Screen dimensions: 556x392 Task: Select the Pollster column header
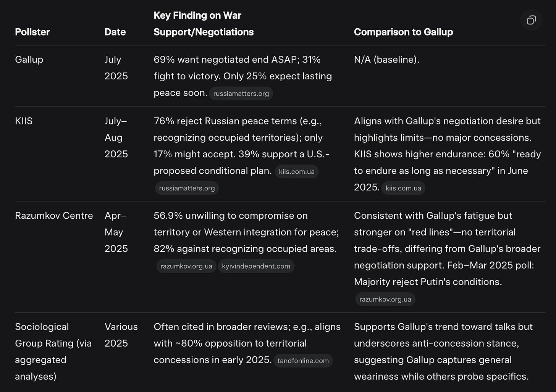click(x=32, y=32)
